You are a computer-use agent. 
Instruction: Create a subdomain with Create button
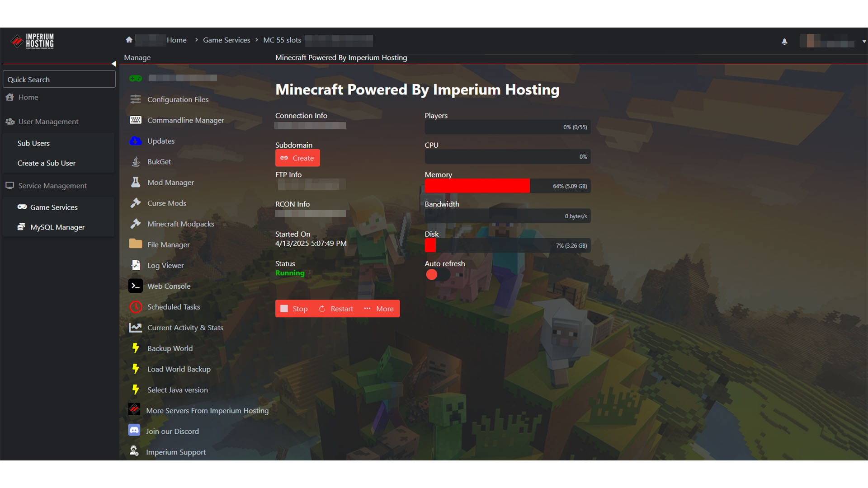pos(297,158)
